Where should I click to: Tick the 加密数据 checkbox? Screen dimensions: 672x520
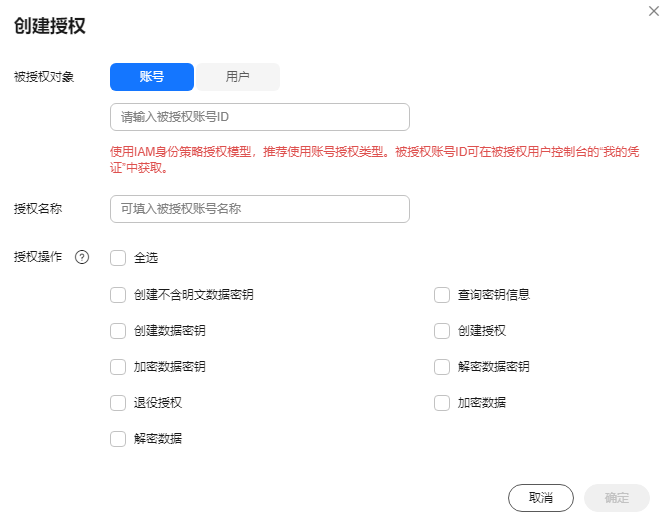point(442,403)
